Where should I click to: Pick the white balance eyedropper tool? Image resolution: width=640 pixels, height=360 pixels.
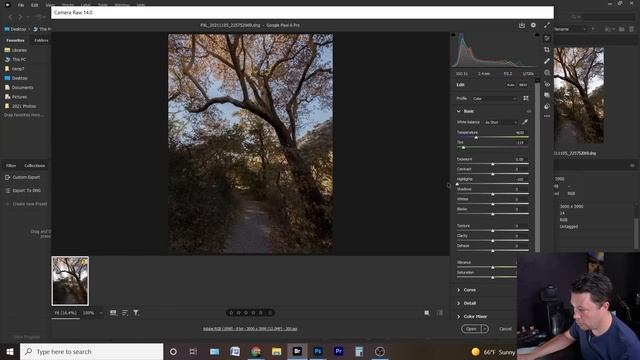click(525, 122)
